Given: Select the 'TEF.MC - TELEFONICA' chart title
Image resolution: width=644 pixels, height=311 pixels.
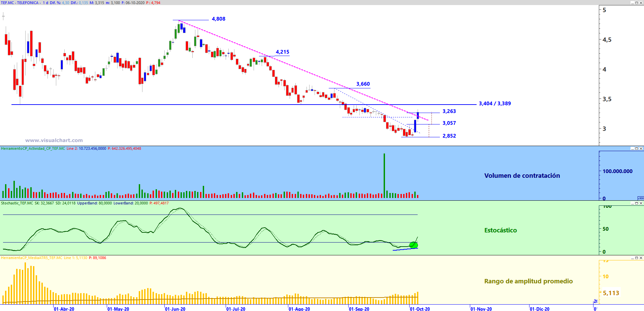Looking at the screenshot, I should coord(20,3).
